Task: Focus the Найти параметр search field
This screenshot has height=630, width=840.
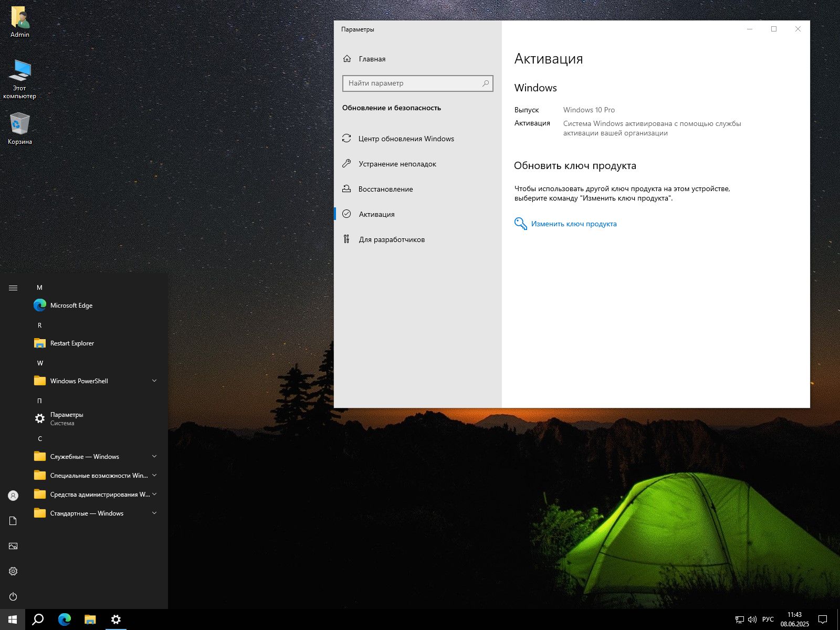Action: [417, 83]
